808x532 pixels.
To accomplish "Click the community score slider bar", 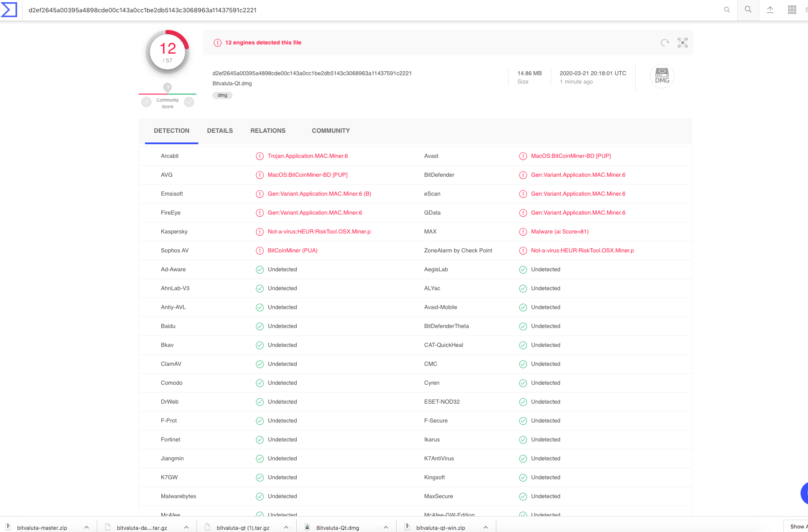I will coord(167,94).
